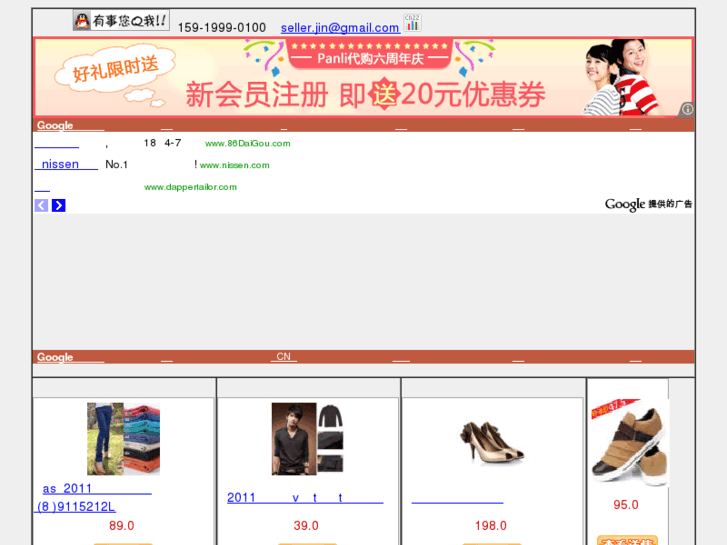727x545 pixels.
Task: Click the previous ads arrow button
Action: pos(41,205)
